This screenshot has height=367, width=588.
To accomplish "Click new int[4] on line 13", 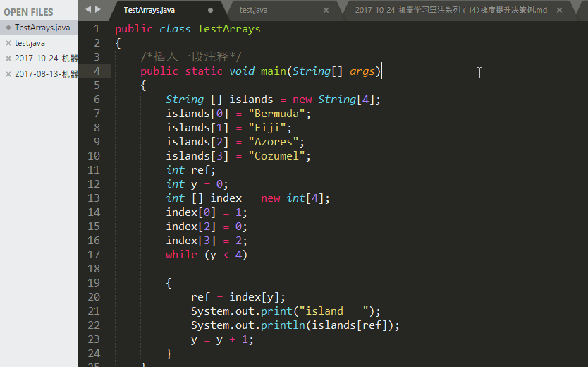I will pos(292,198).
